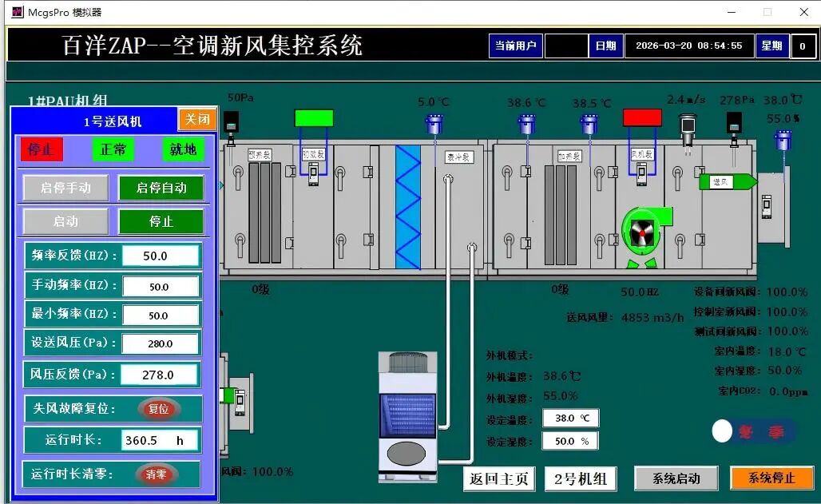Screen dimensions: 821x504
Task: Click the 系统启动 button
Action: [x=676, y=478]
